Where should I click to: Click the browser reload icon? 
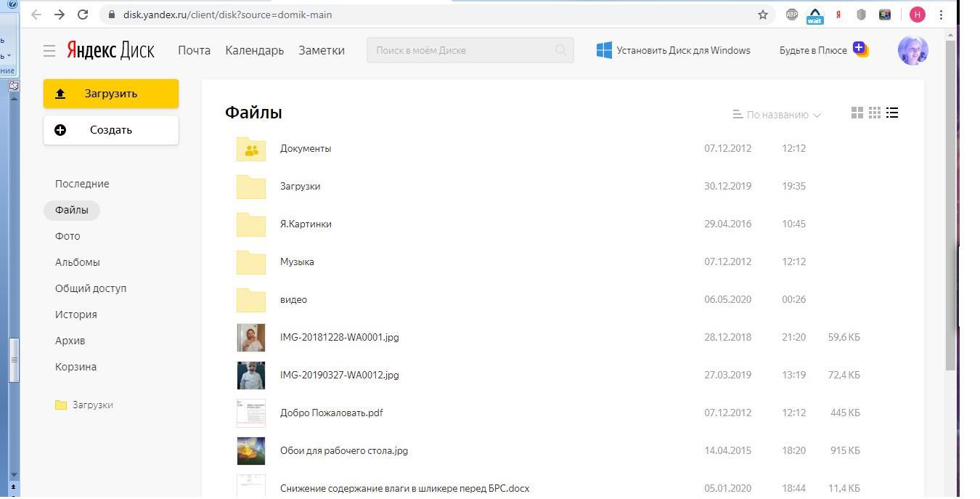pos(83,15)
